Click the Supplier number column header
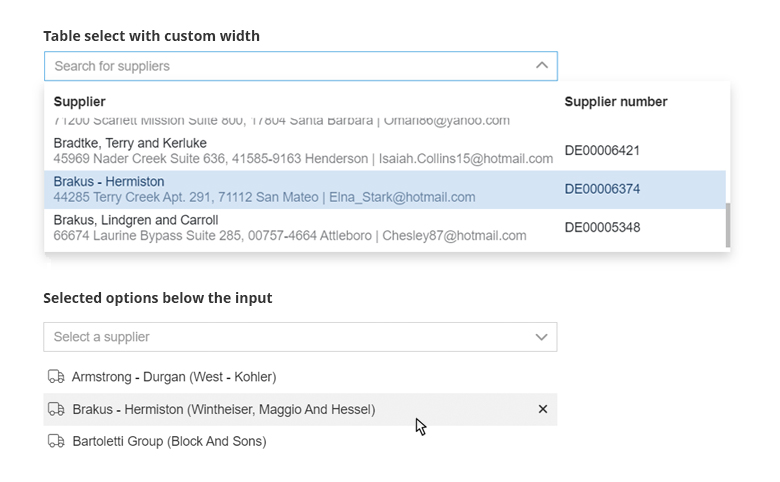 coord(616,101)
